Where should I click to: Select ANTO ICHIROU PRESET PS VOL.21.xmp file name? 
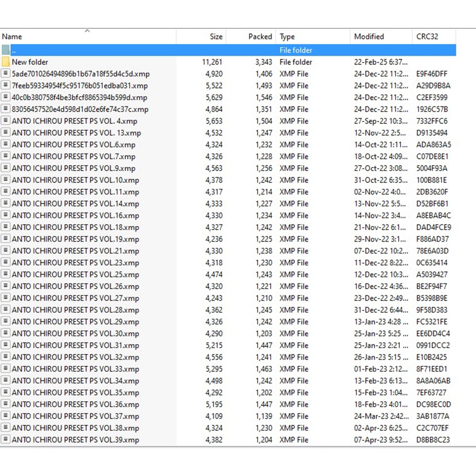75,251
